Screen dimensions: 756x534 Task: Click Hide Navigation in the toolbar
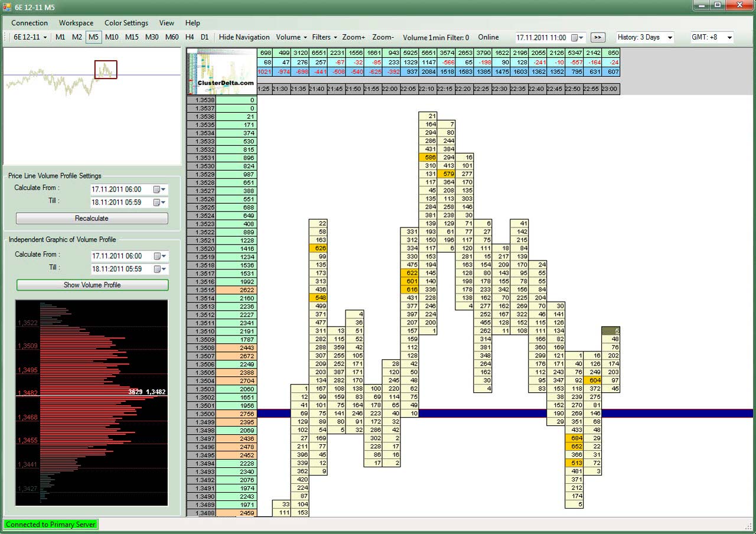click(244, 37)
